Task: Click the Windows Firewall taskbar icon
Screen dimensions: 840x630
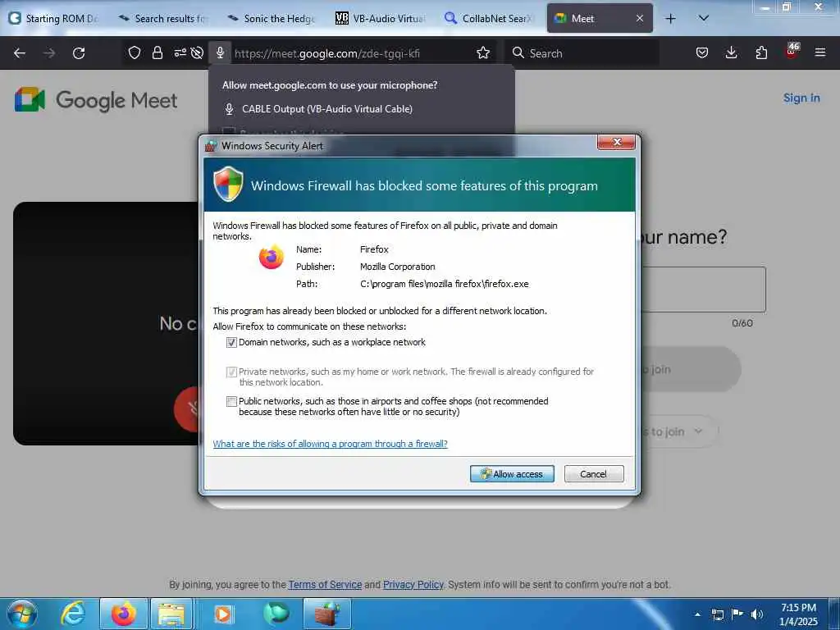Action: (327, 614)
